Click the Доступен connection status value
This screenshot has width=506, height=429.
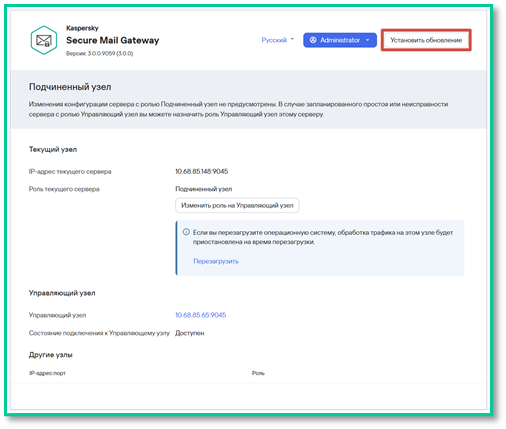click(x=190, y=333)
